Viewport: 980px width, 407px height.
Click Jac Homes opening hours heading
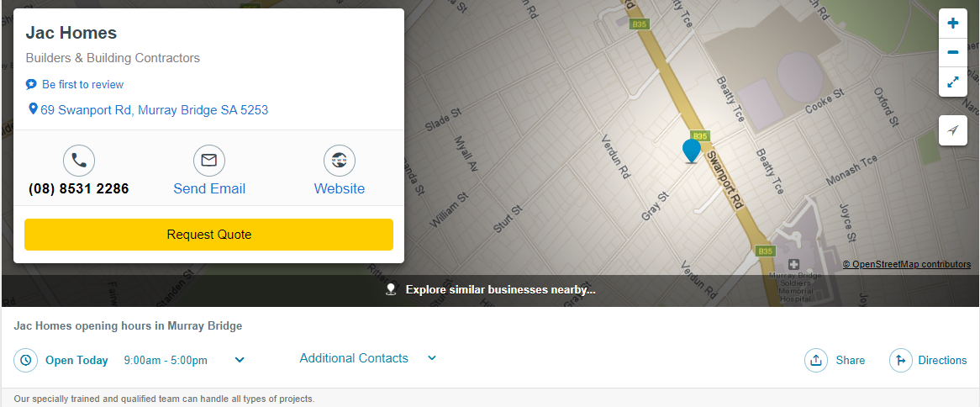(128, 325)
